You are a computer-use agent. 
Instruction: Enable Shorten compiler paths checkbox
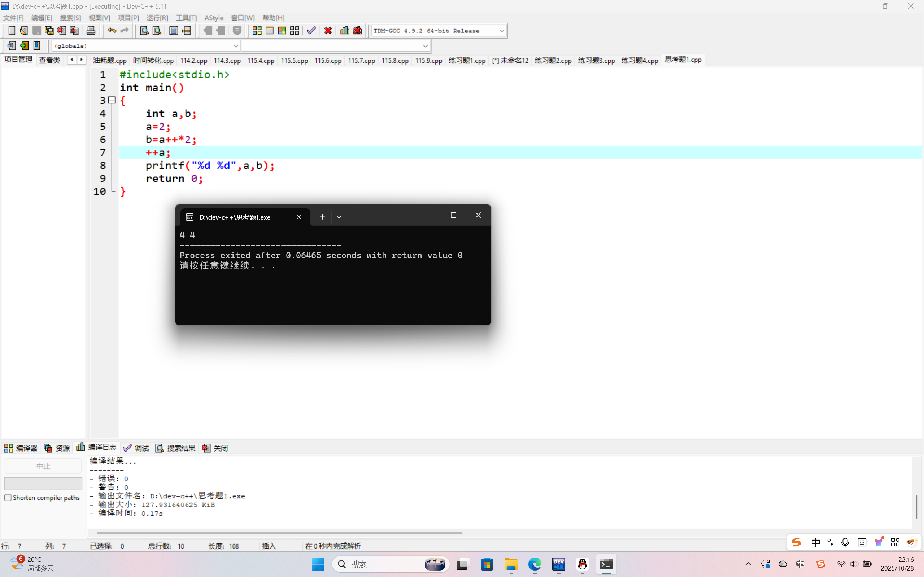(8, 498)
